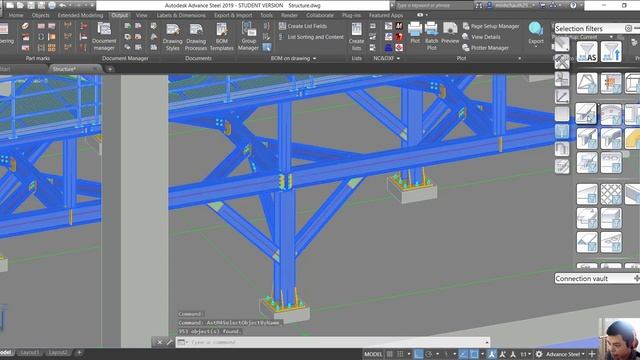Screen dimensions: 640x360
Task: Click the sign-in user icon in title bar
Action: click(489, 5)
